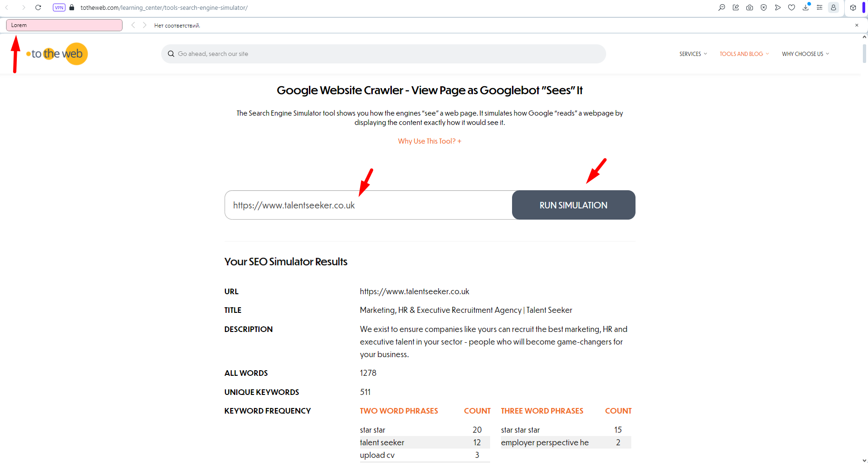Click the 'Нет соответствий.' find status text

coord(177,26)
